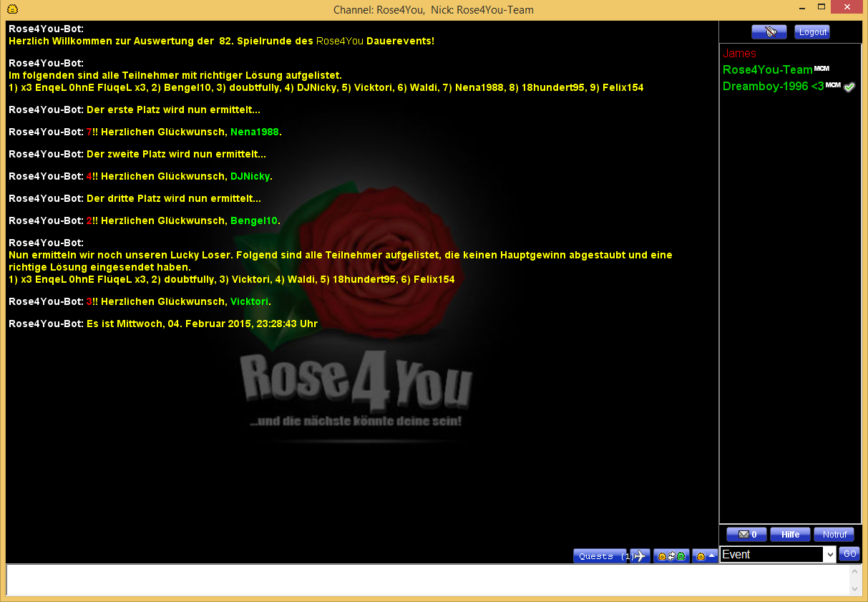
Task: Click the Logout button
Action: tap(812, 32)
